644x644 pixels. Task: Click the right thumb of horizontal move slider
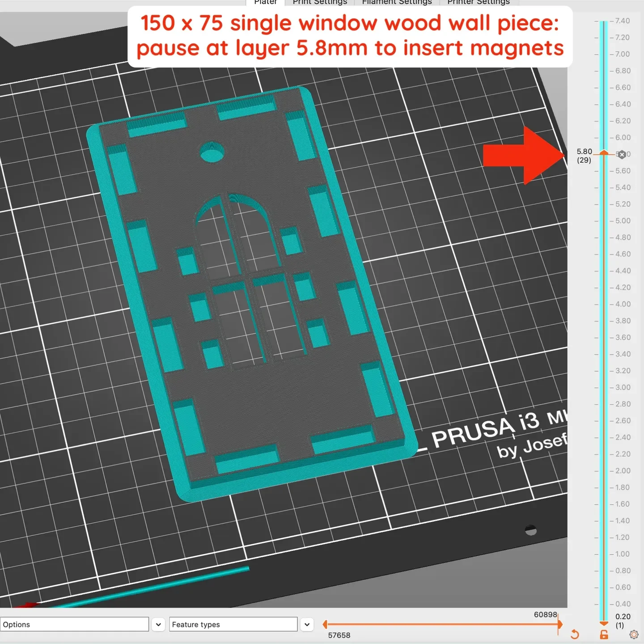coord(560,624)
